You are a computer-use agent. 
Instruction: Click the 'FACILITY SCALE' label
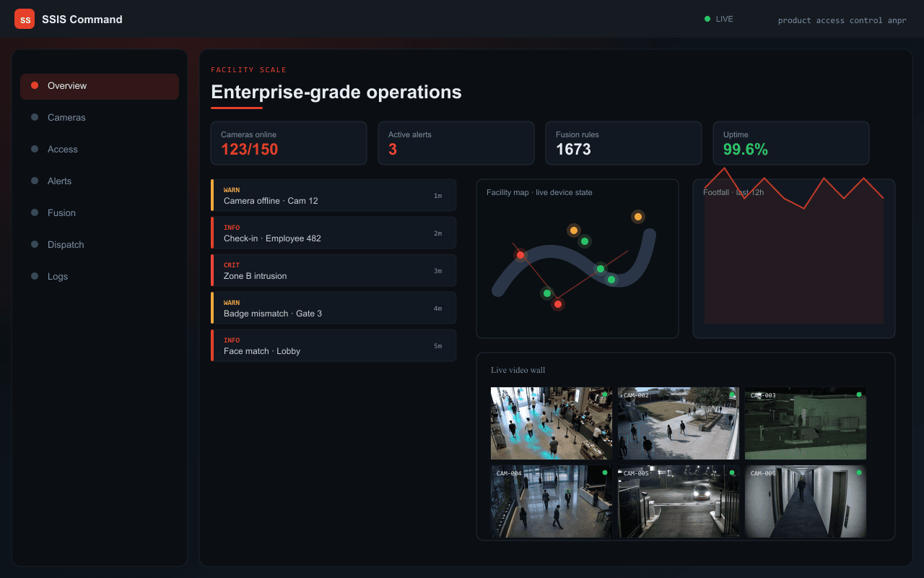(248, 70)
